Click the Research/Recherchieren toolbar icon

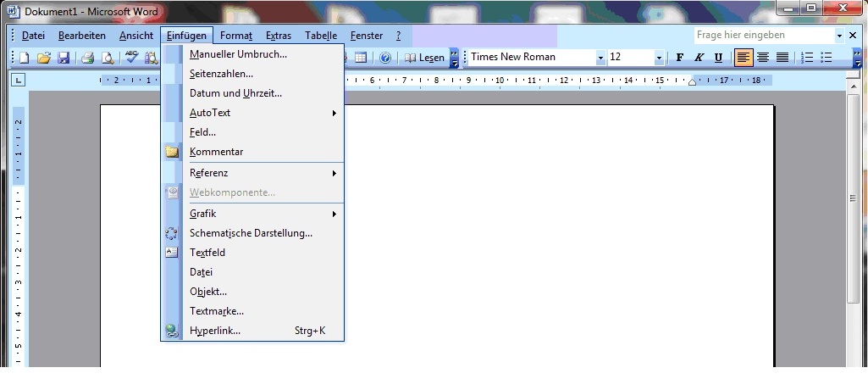151,58
